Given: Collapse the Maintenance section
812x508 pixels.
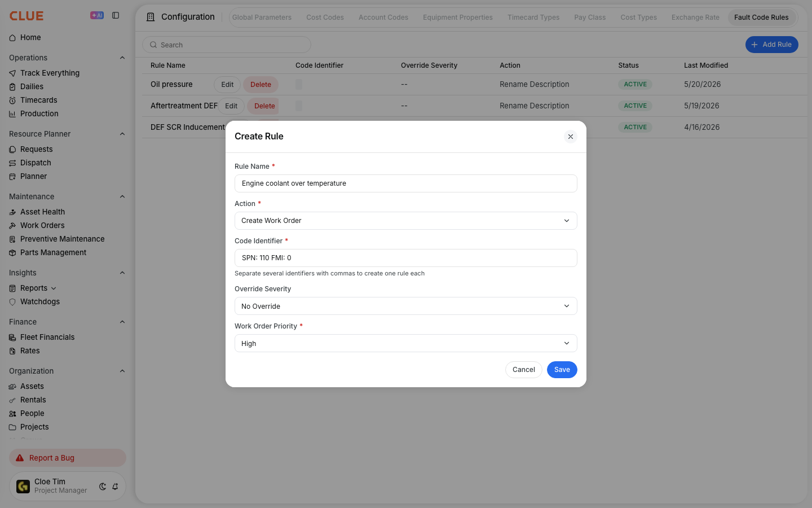Looking at the screenshot, I should pyautogui.click(x=122, y=196).
